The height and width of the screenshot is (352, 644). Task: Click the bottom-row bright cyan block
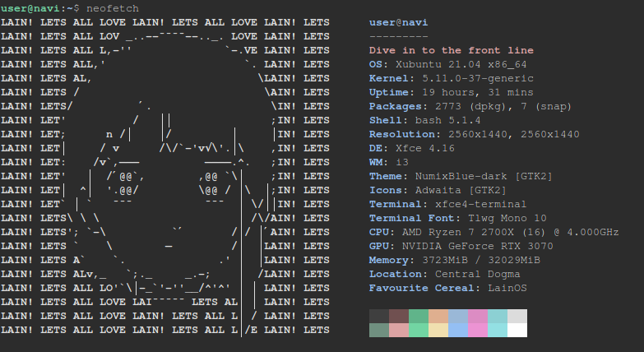click(498, 331)
